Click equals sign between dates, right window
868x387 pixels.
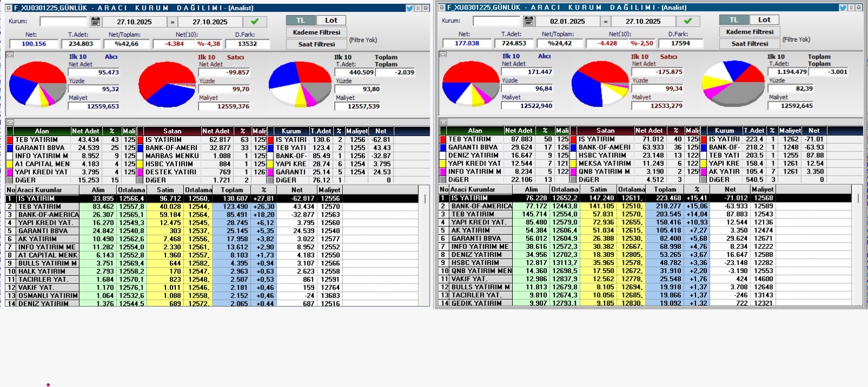605,22
